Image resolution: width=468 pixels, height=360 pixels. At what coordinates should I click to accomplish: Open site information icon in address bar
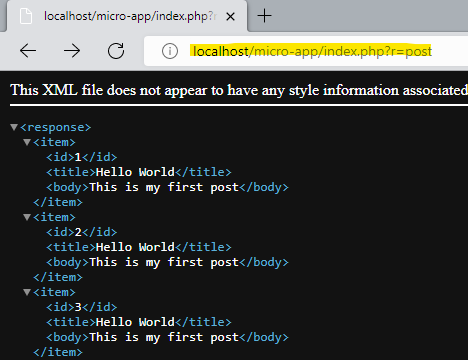point(170,51)
